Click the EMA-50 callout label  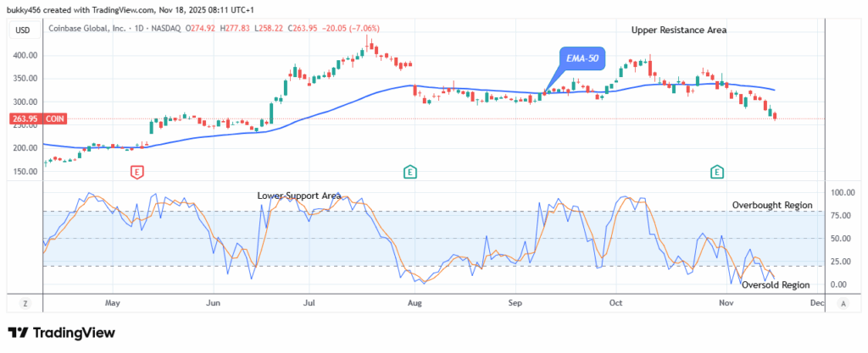[581, 58]
